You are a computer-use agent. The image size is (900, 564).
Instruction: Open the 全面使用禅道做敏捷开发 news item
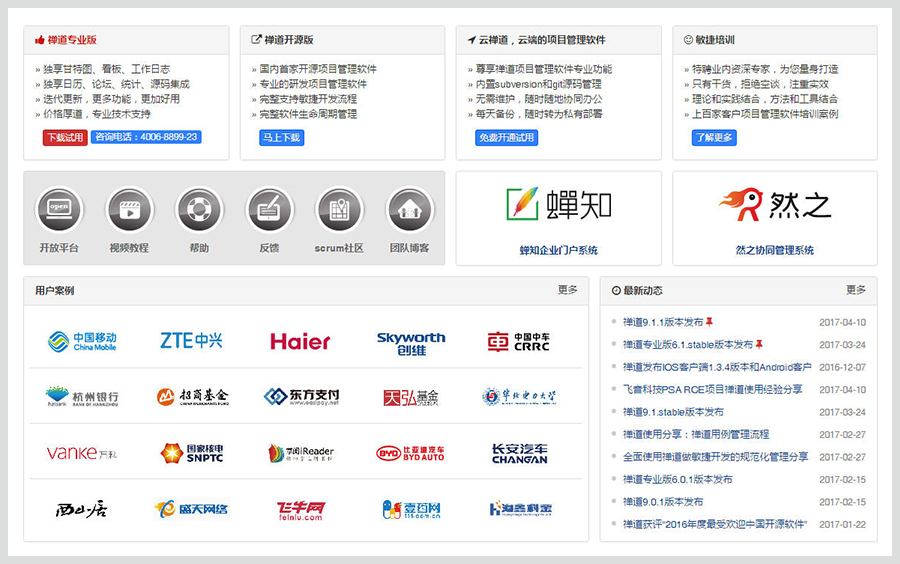coord(715,457)
